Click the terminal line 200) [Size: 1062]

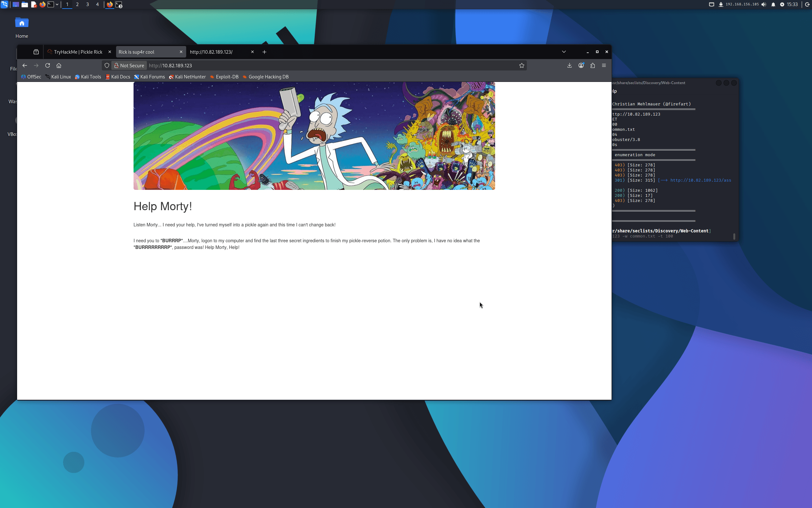tap(636, 190)
